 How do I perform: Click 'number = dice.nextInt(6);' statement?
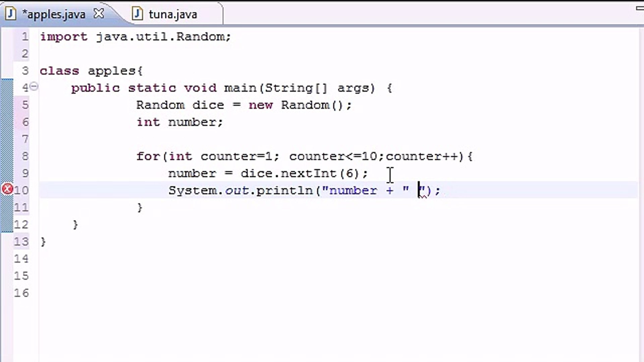(x=268, y=173)
